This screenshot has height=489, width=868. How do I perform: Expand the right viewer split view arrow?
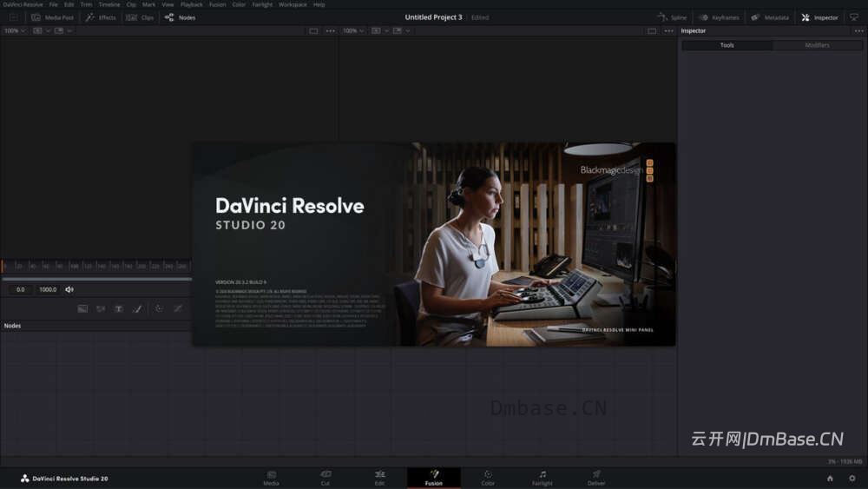386,30
